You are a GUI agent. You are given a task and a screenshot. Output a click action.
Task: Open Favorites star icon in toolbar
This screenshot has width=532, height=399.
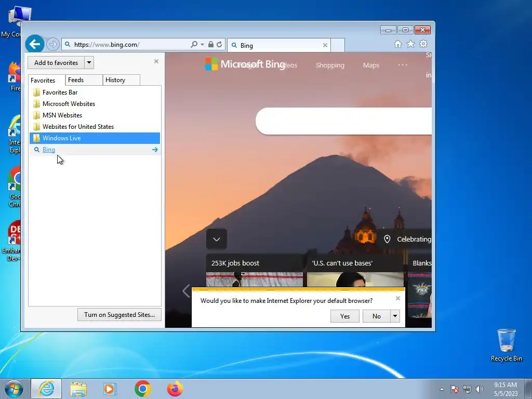pos(410,44)
